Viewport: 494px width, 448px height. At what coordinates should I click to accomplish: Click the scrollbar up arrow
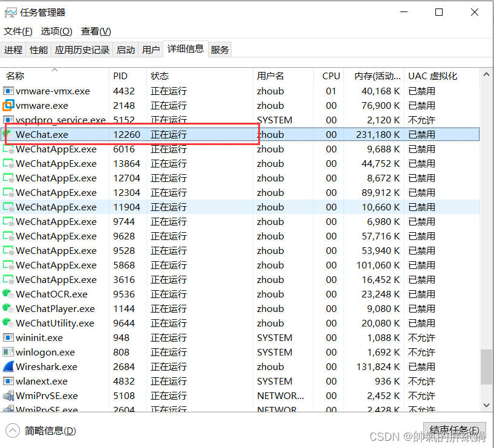[486, 75]
